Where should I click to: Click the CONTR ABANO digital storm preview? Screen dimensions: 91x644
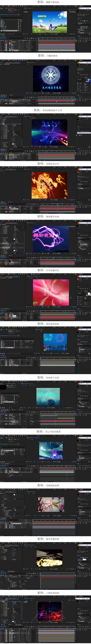(x=49, y=558)
